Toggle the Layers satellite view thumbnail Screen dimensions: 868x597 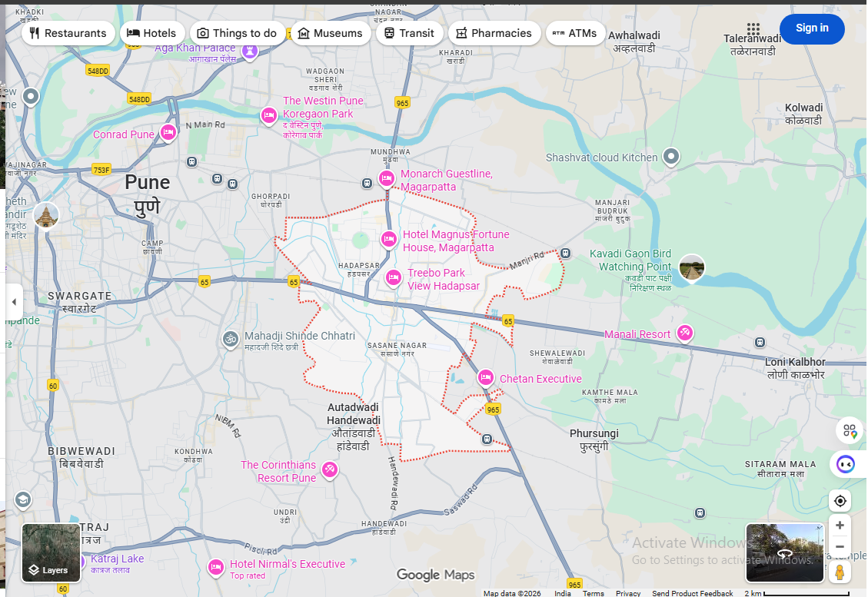[x=51, y=552]
